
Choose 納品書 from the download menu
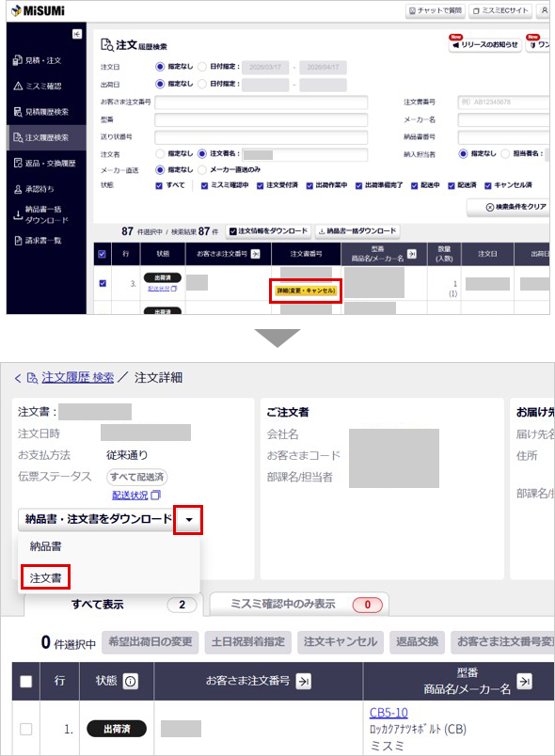coord(46,546)
